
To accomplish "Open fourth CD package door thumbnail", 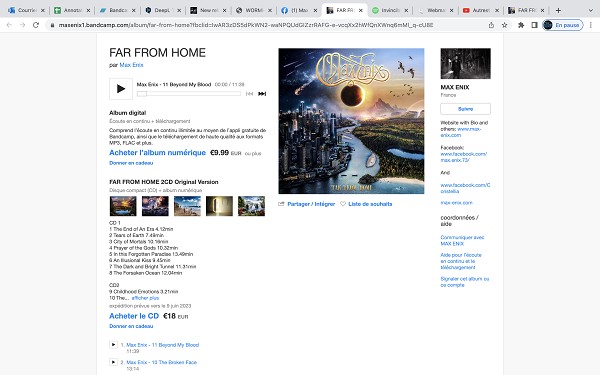I will tap(219, 206).
